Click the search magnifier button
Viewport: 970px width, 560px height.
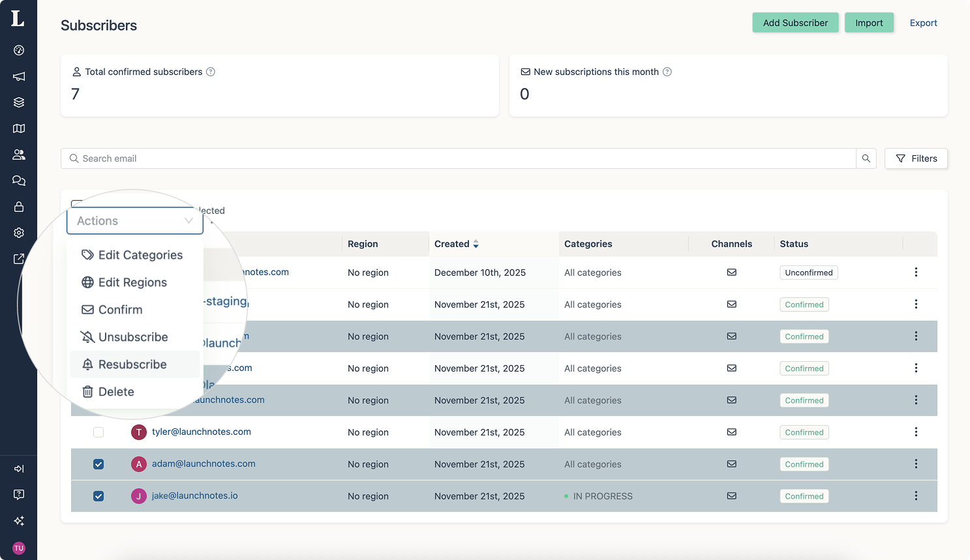coord(866,158)
